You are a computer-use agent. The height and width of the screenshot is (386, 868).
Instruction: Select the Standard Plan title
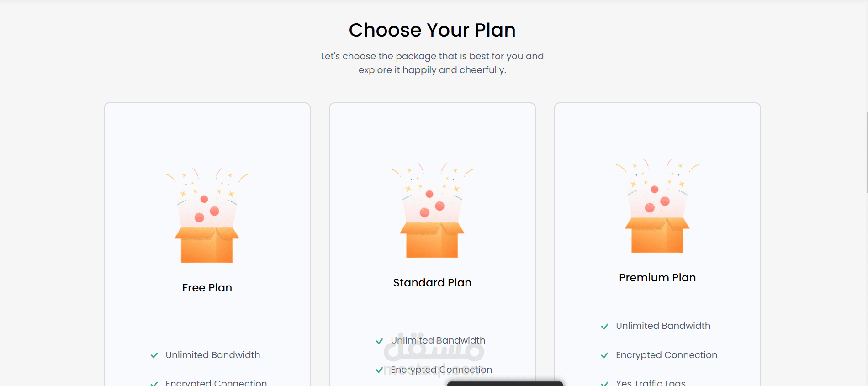pos(432,283)
